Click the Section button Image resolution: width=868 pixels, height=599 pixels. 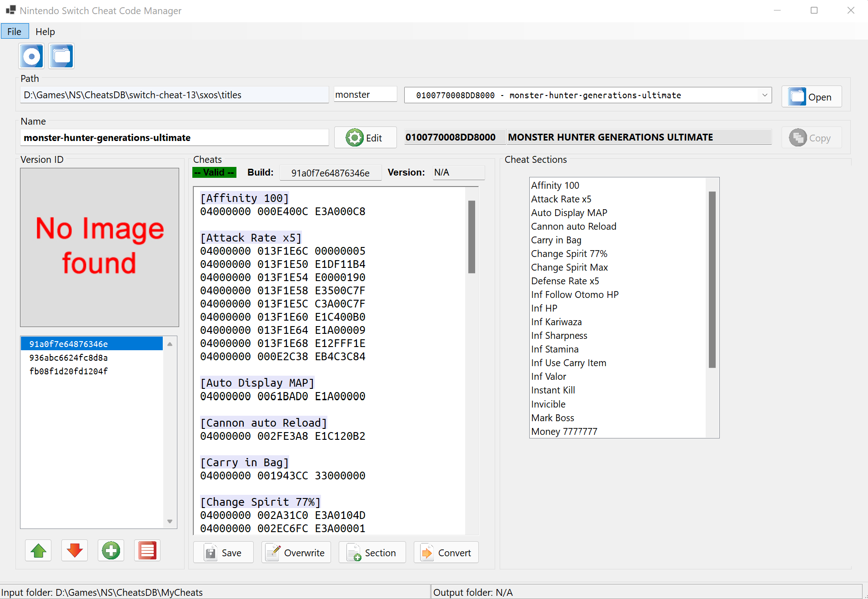(372, 553)
